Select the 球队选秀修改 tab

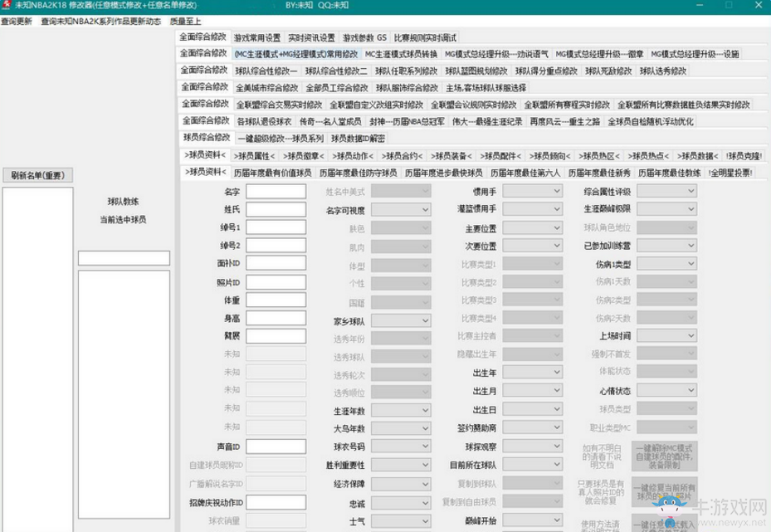663,71
